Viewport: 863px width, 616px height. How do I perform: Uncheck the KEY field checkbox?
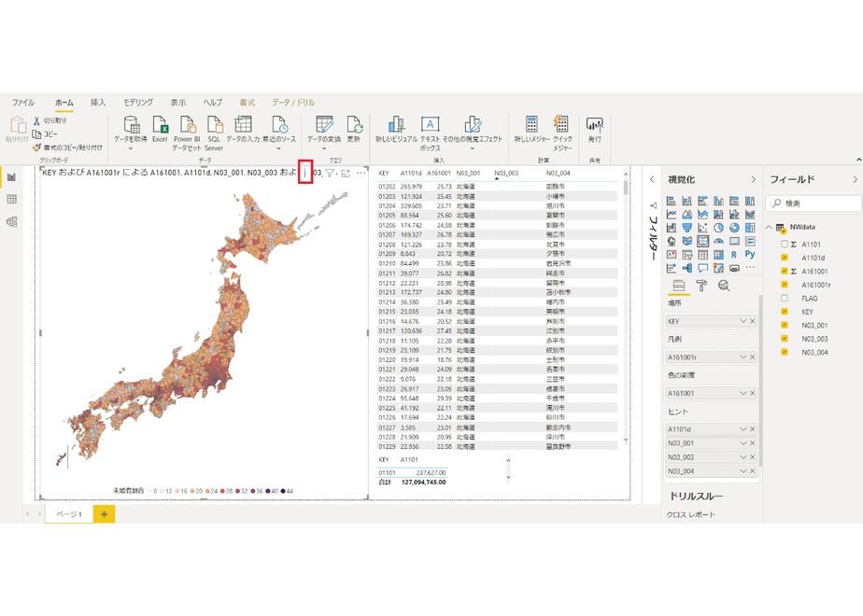click(x=785, y=312)
